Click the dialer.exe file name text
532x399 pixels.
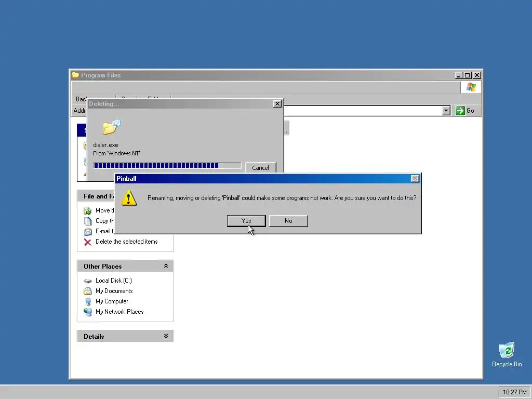[105, 145]
